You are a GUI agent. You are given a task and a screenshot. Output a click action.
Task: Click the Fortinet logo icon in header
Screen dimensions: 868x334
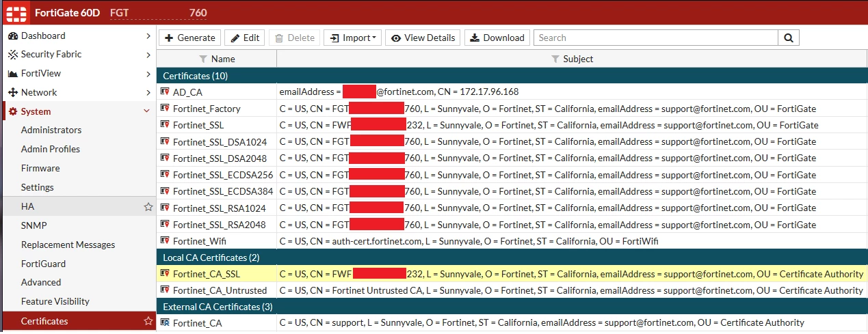pyautogui.click(x=16, y=12)
